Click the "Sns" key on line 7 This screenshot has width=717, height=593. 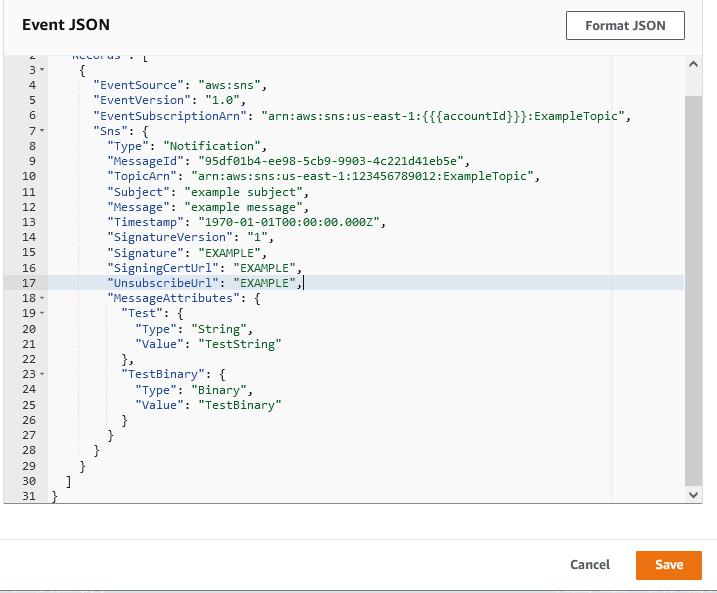[x=110, y=131]
